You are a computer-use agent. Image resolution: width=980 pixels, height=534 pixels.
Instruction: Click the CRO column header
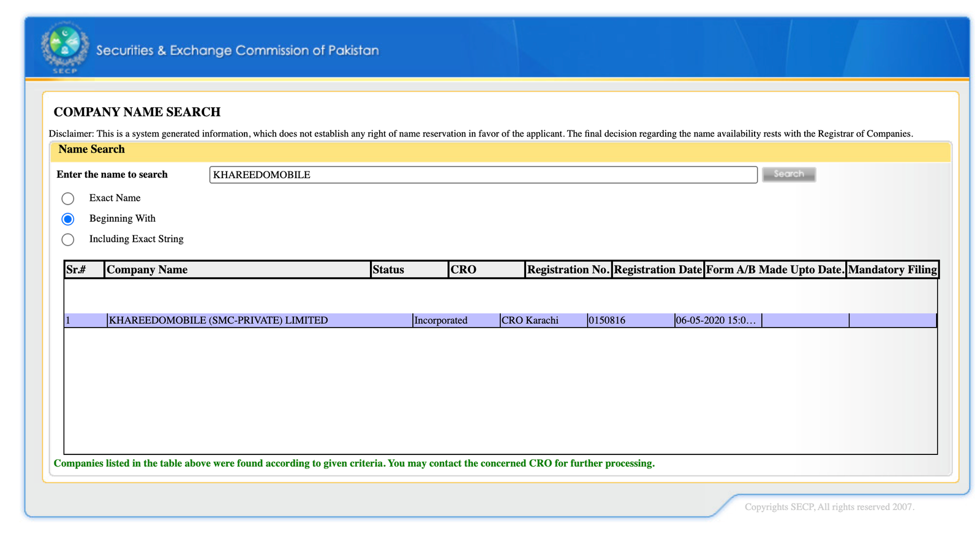coord(487,269)
